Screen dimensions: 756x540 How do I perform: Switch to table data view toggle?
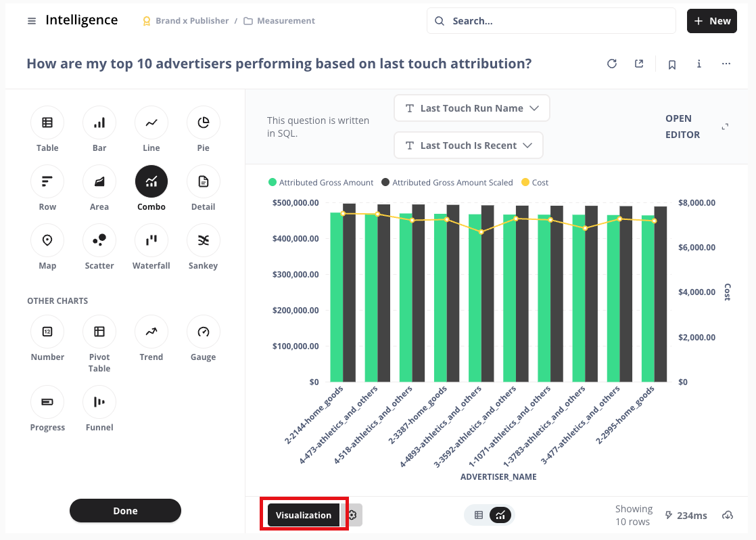point(479,515)
